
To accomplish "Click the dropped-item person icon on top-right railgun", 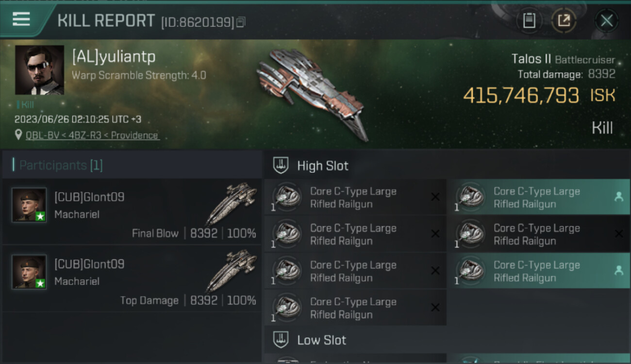I will 618,197.
